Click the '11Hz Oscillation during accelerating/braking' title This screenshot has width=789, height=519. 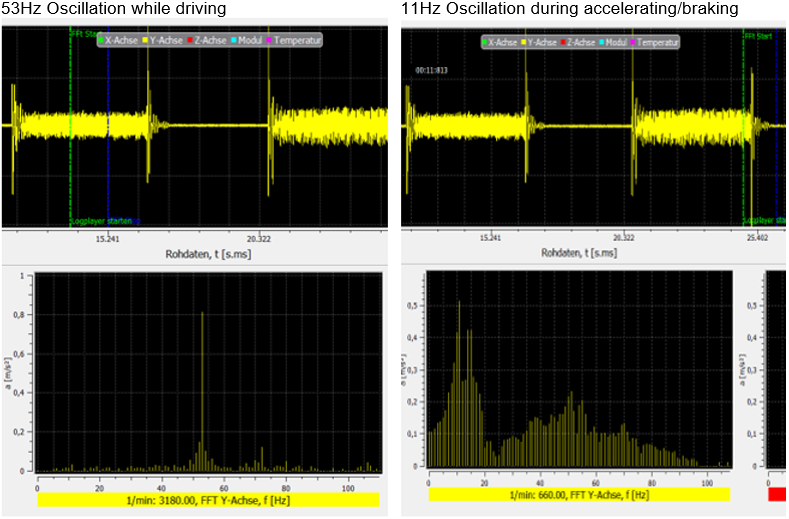(570, 8)
